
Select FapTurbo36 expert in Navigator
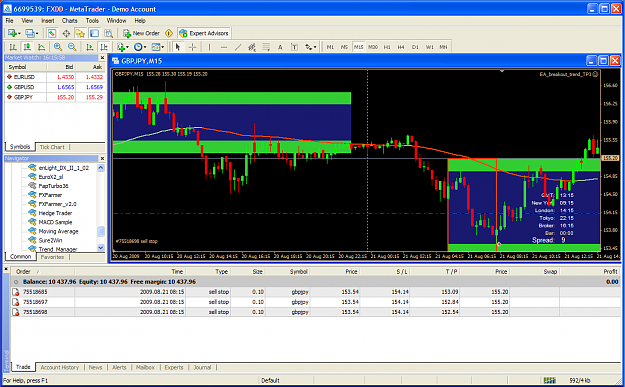click(53, 186)
